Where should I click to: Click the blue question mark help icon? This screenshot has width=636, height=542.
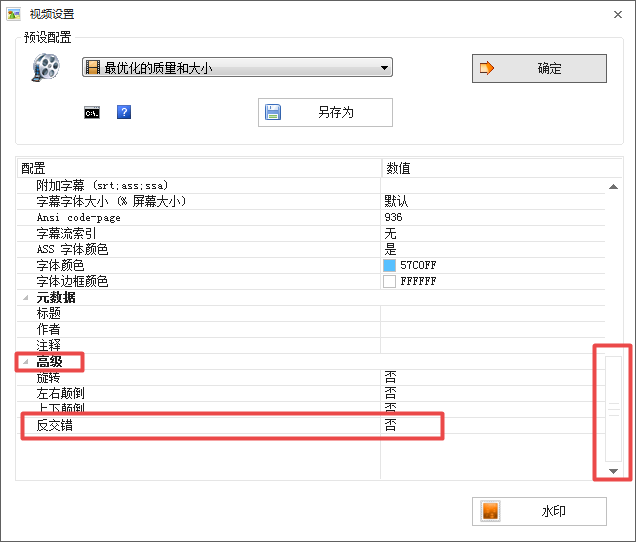[124, 112]
